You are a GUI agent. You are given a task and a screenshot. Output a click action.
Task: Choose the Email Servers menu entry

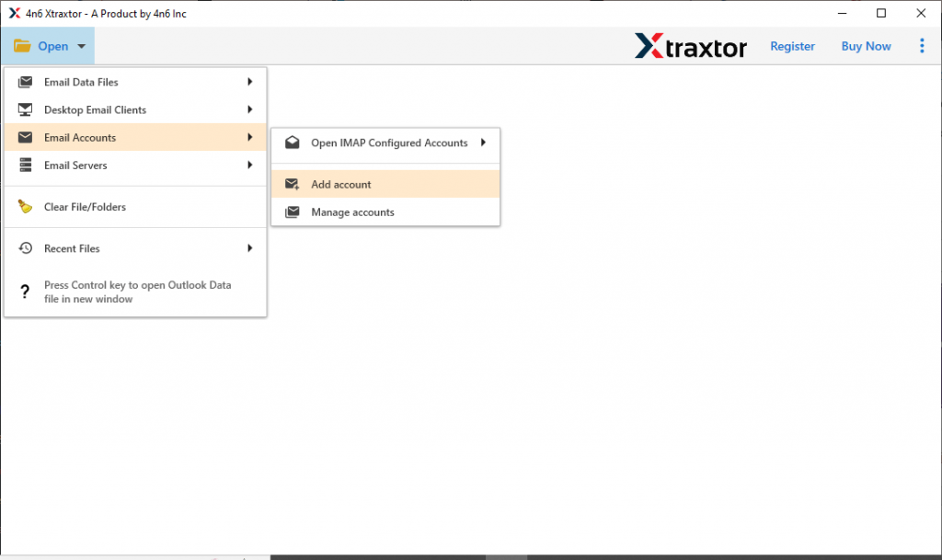(75, 166)
